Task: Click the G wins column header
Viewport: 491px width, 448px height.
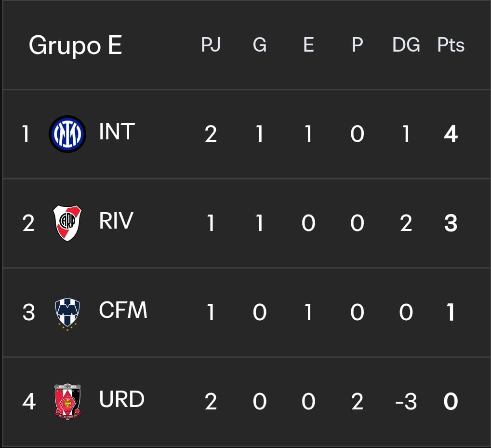Action: [x=260, y=45]
